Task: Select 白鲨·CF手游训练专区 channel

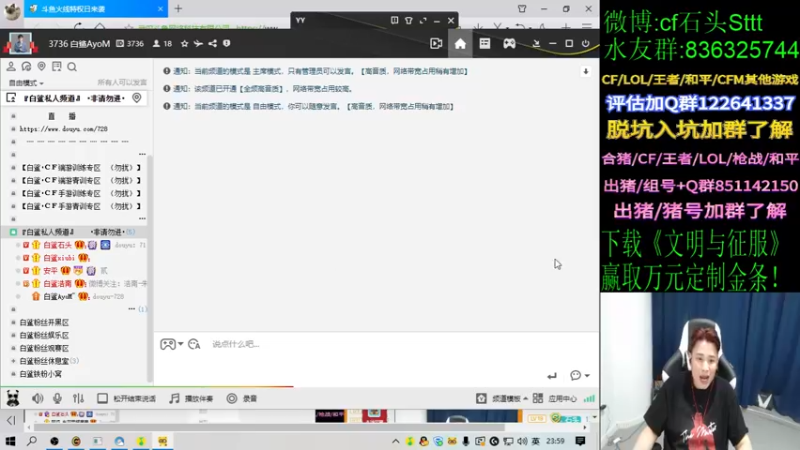Action: [81, 193]
